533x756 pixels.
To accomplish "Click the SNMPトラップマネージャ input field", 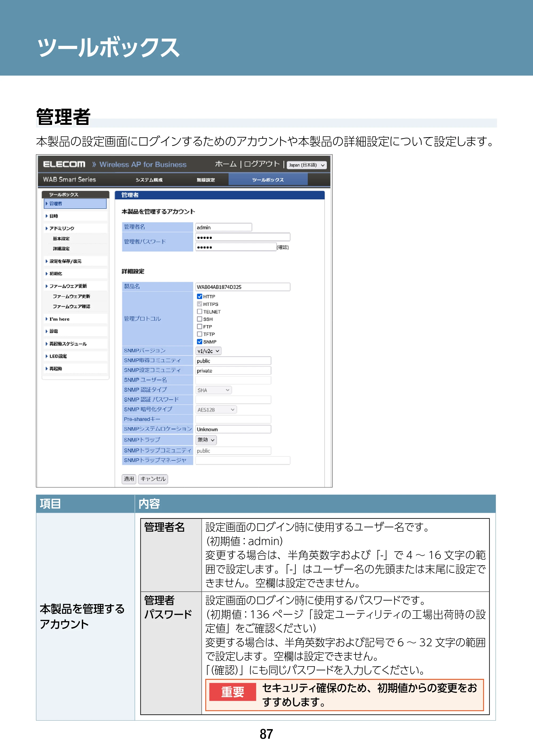I will click(243, 460).
